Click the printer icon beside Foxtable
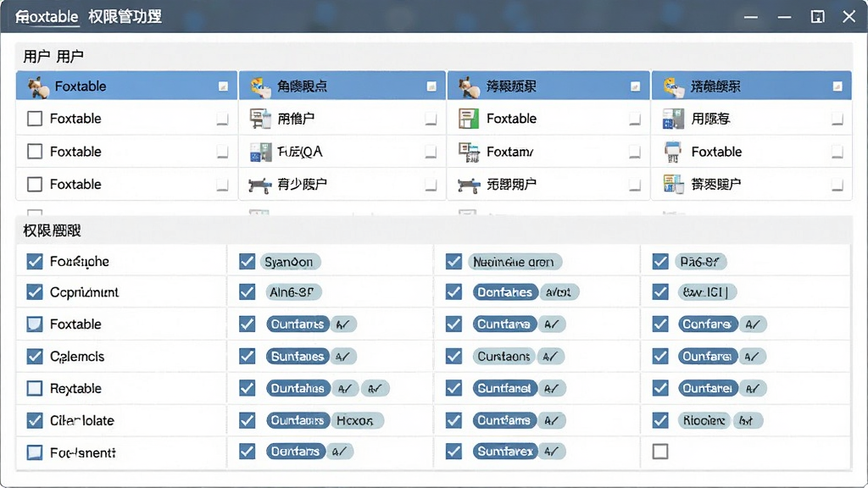The width and height of the screenshot is (868, 488). coord(672,152)
